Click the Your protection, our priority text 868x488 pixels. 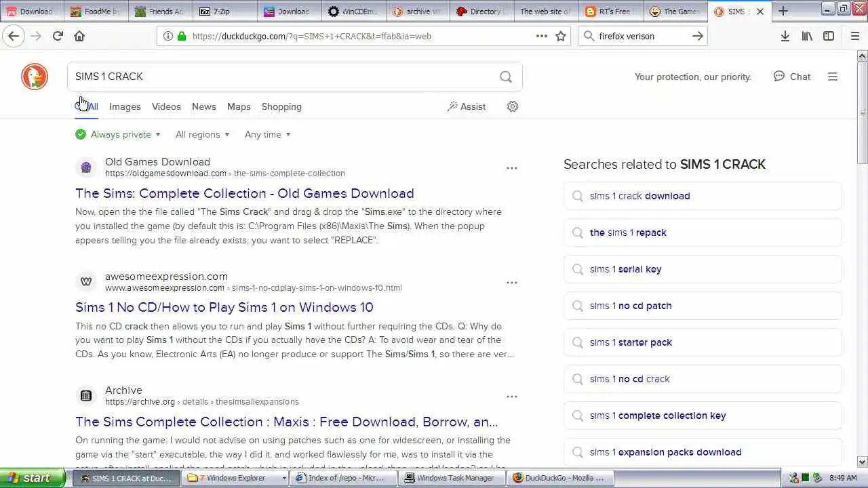[x=693, y=77]
